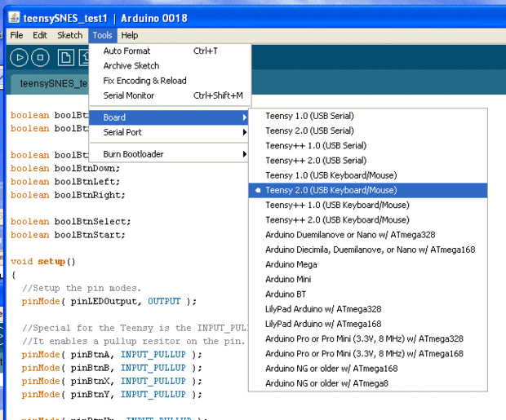Click the New sketch page icon
The height and width of the screenshot is (420, 506).
[x=66, y=58]
